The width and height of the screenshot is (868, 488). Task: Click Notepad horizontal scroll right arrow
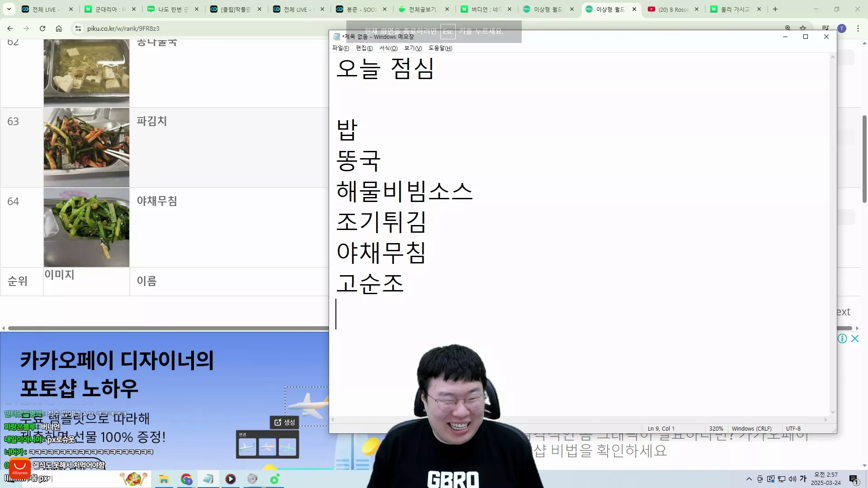tap(826, 420)
